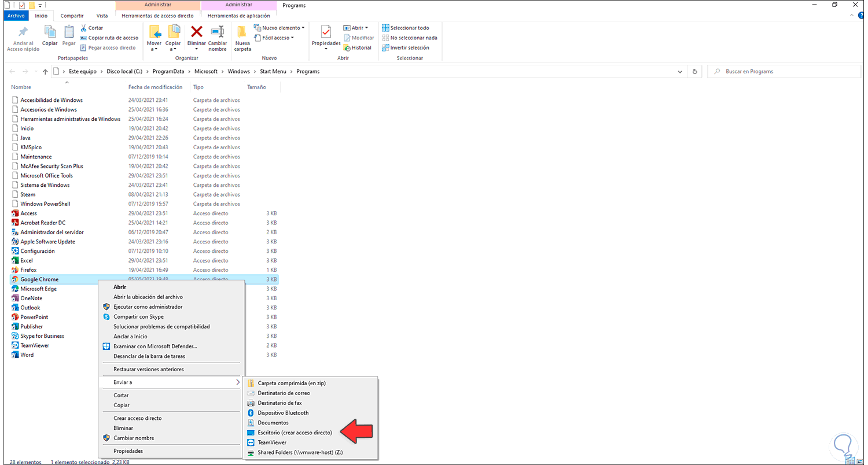
Task: Click the Word shortcut icon in the list
Action: (x=15, y=355)
